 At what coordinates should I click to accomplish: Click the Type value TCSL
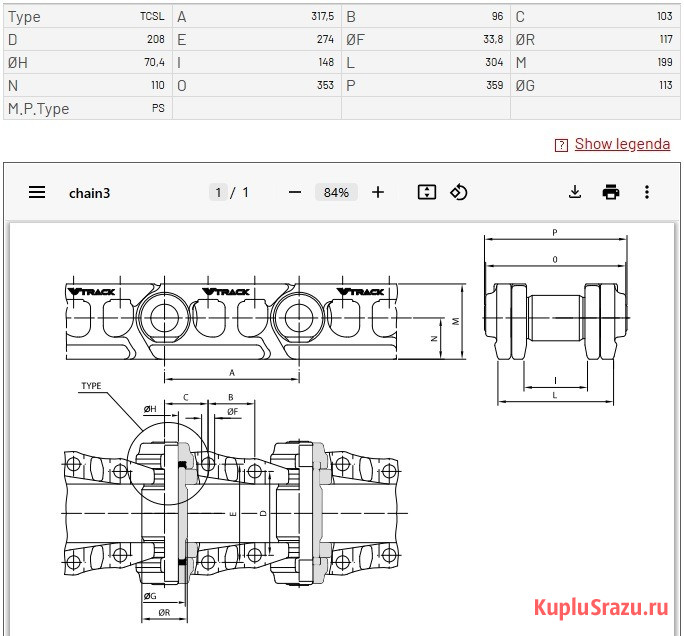pyautogui.click(x=152, y=17)
